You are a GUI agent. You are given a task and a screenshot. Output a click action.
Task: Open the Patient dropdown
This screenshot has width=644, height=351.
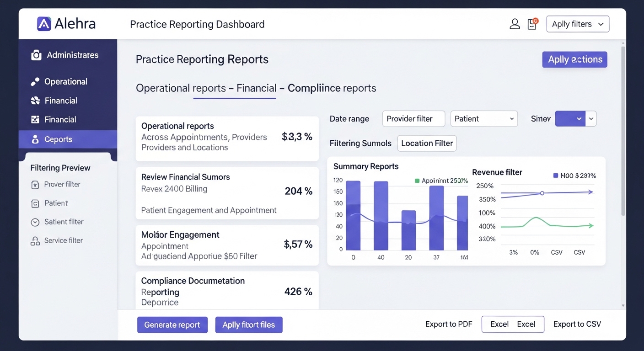coord(483,119)
